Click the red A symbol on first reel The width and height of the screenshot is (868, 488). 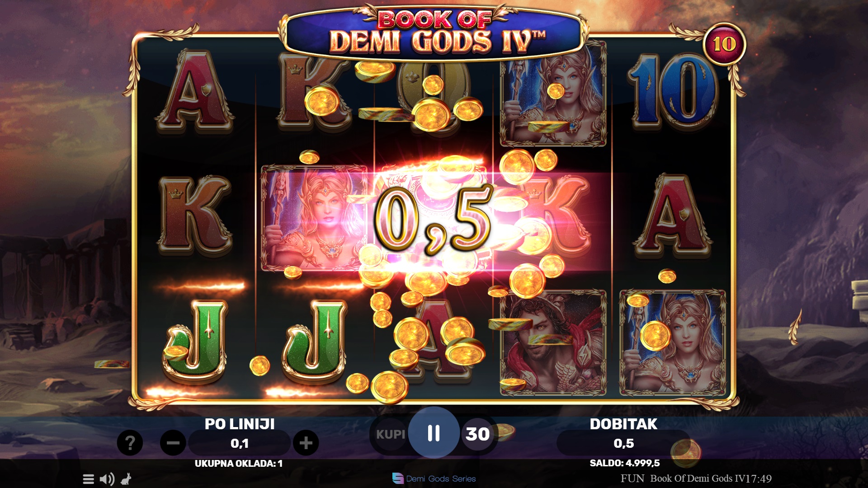point(194,92)
